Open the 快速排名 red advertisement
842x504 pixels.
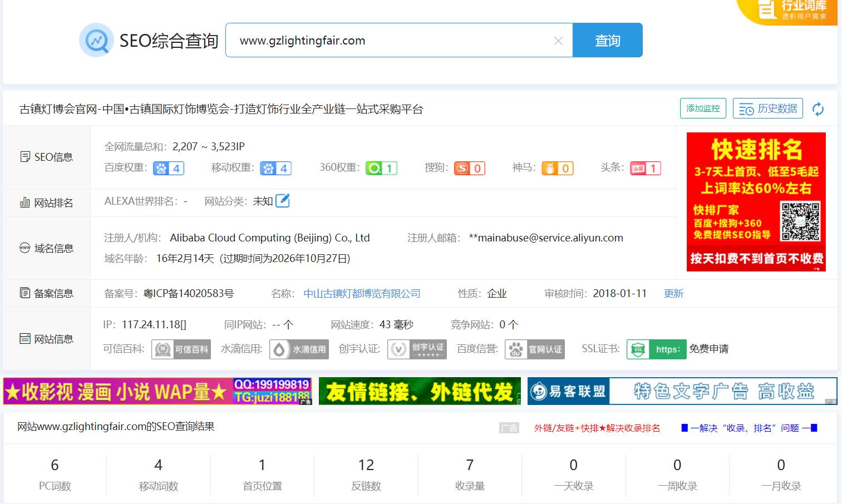756,202
